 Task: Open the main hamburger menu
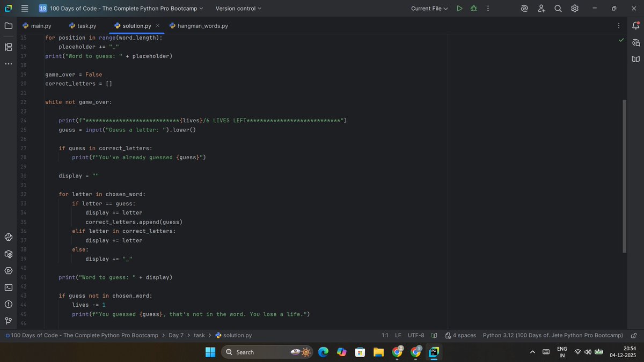pos(24,8)
